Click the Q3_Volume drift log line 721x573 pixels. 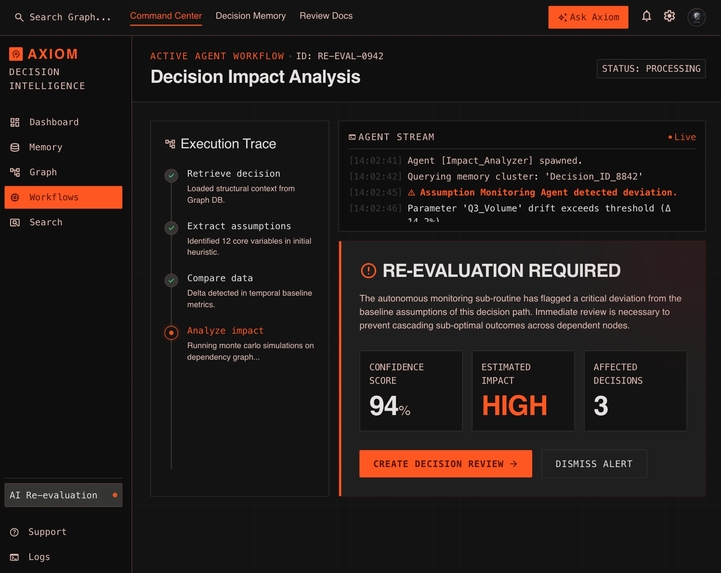click(539, 212)
